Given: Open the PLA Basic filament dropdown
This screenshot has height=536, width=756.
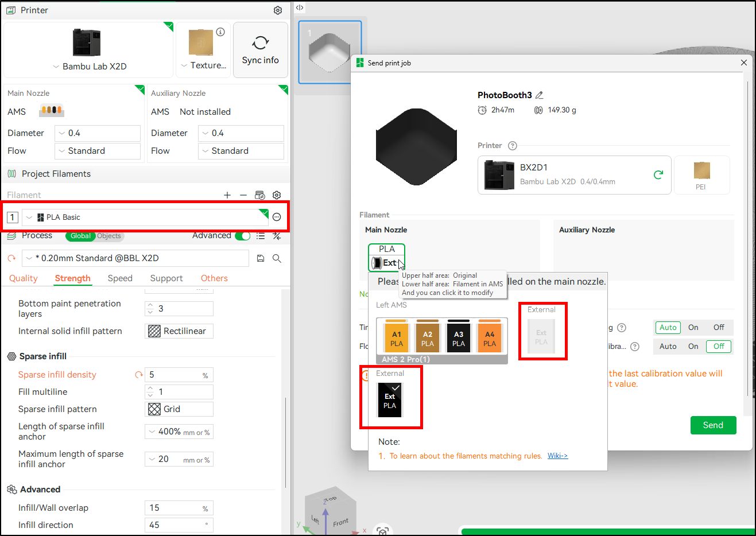Looking at the screenshot, I should coord(145,217).
